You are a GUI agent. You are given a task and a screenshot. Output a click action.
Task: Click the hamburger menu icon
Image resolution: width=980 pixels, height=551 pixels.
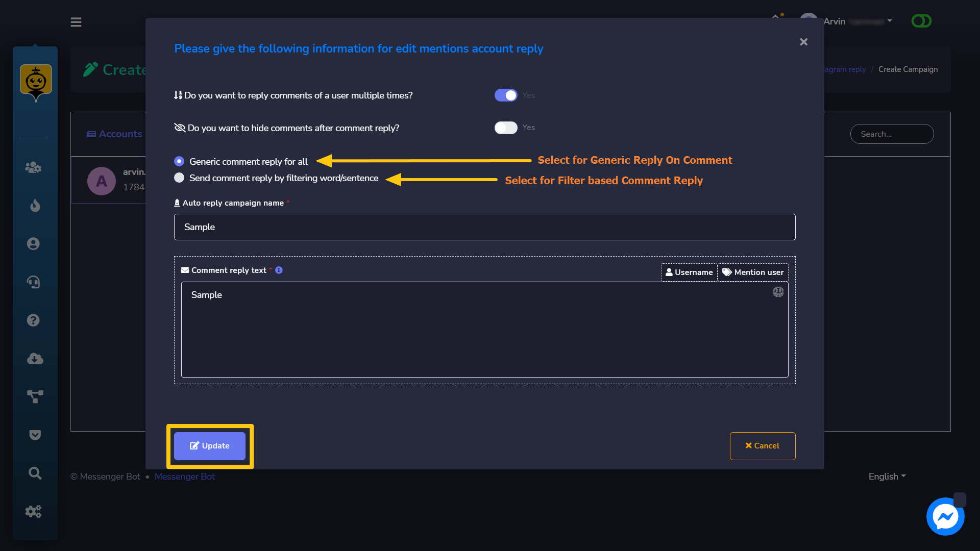[x=77, y=21]
